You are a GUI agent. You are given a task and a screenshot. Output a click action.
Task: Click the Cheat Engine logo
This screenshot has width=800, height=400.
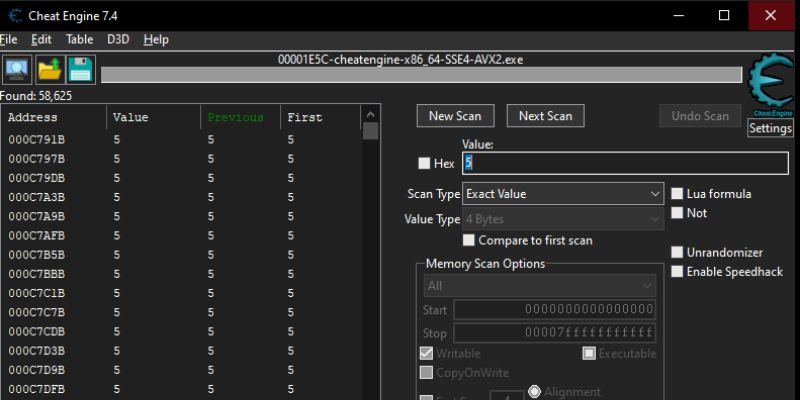(x=771, y=84)
